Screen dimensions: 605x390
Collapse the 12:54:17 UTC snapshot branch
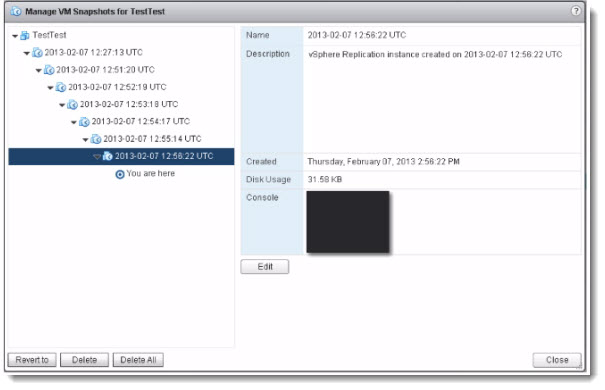74,122
